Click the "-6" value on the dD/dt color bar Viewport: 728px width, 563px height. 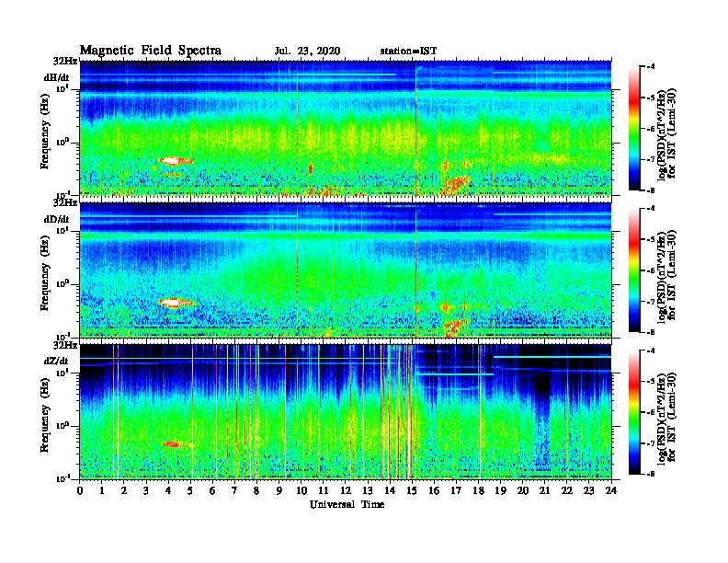tap(652, 270)
